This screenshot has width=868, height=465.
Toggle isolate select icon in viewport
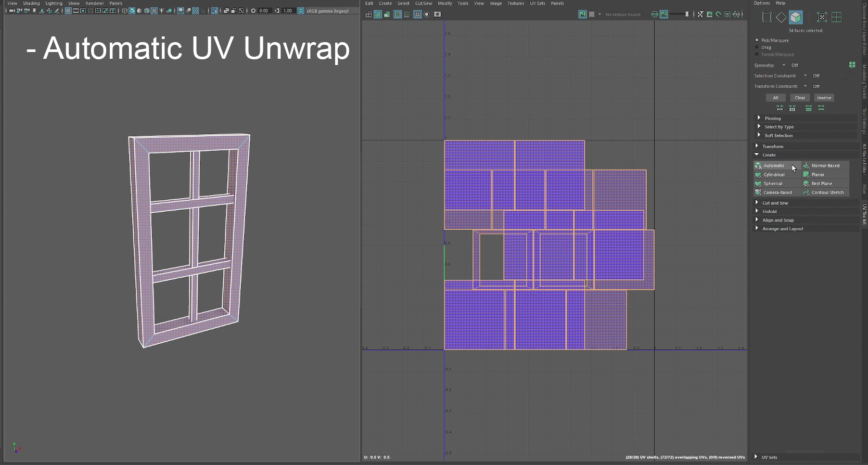[x=214, y=10]
